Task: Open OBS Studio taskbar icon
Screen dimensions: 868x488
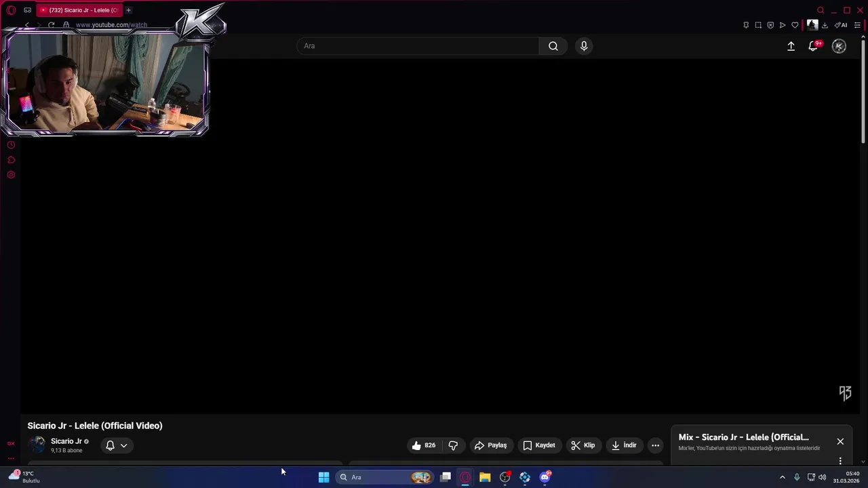Action: [505, 477]
